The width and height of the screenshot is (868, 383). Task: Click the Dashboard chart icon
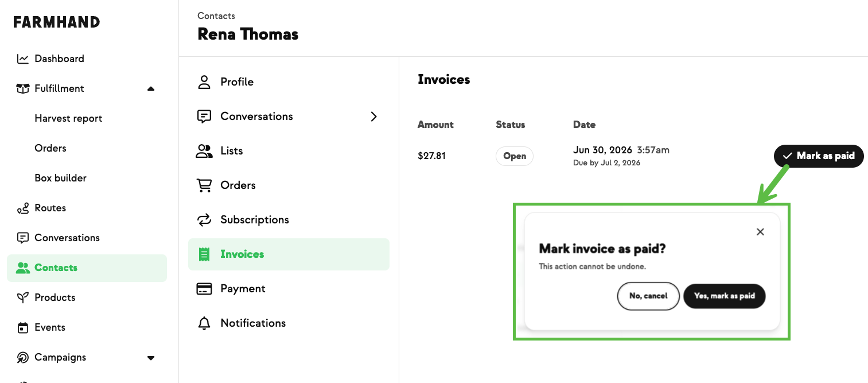click(23, 59)
